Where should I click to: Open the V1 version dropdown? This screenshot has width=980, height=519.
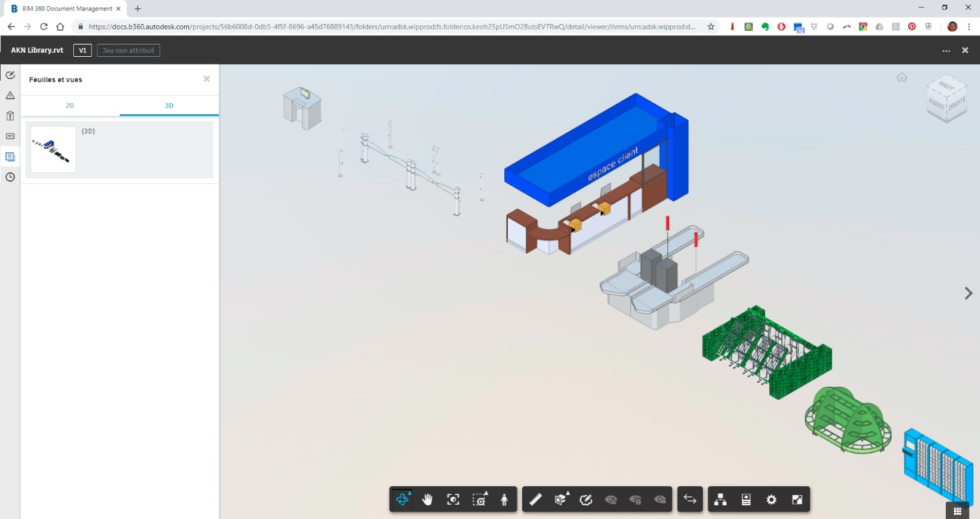(x=82, y=50)
